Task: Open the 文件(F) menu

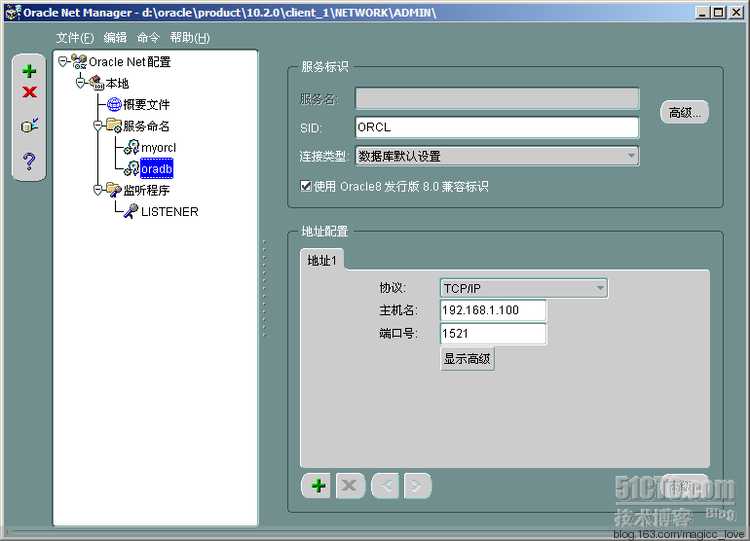Action: point(75,37)
